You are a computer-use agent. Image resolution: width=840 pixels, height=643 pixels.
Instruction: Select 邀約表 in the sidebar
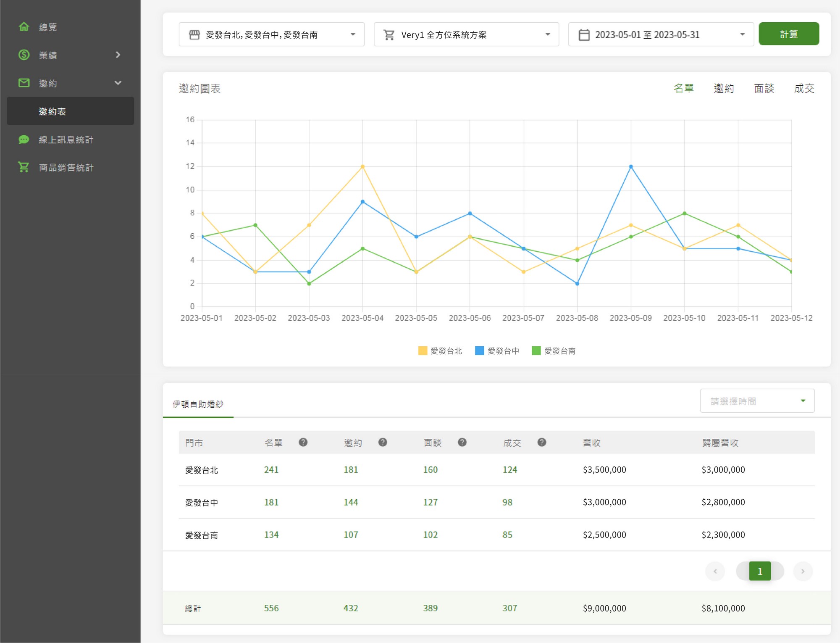coord(70,111)
